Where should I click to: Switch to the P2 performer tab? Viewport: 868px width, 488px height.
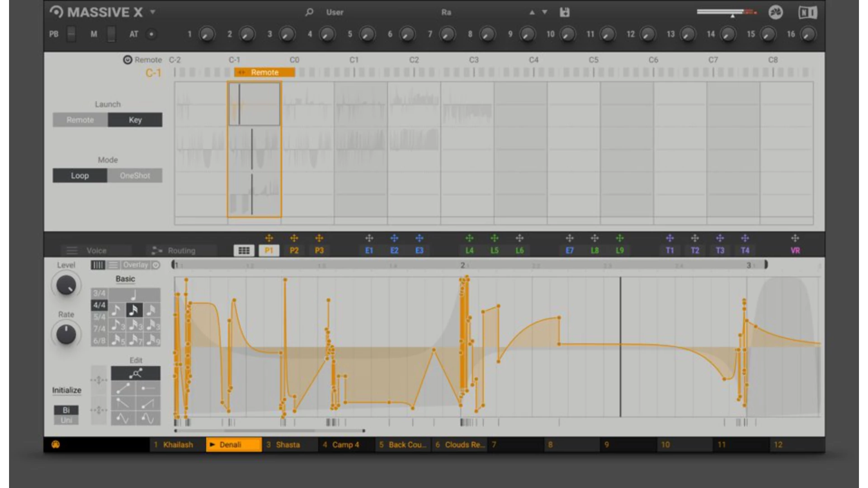294,250
